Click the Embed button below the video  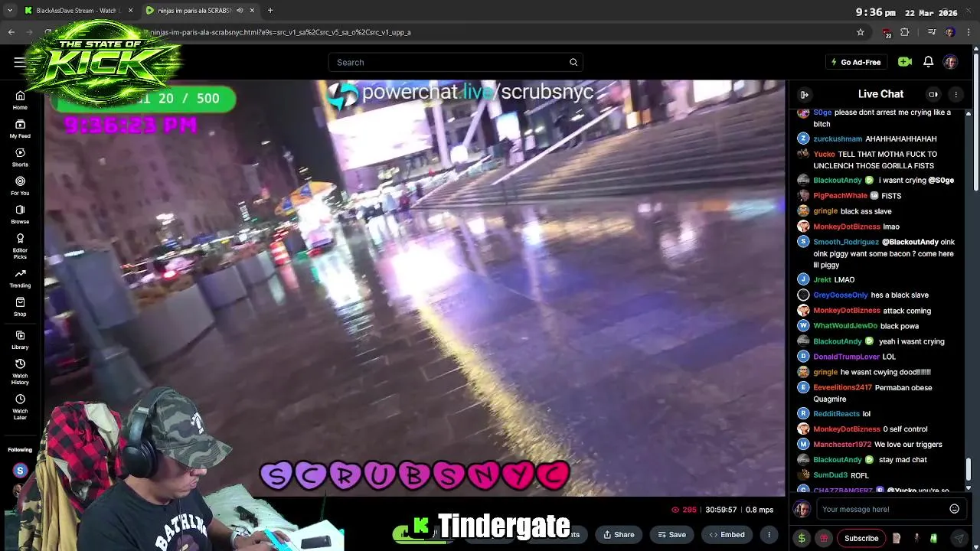tap(727, 534)
